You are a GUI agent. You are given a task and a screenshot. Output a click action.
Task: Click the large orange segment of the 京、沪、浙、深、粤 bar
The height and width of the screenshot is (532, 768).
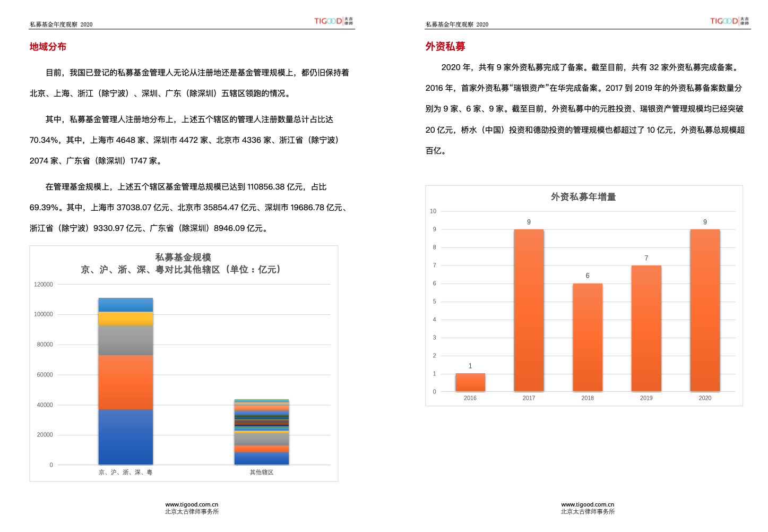(x=126, y=382)
